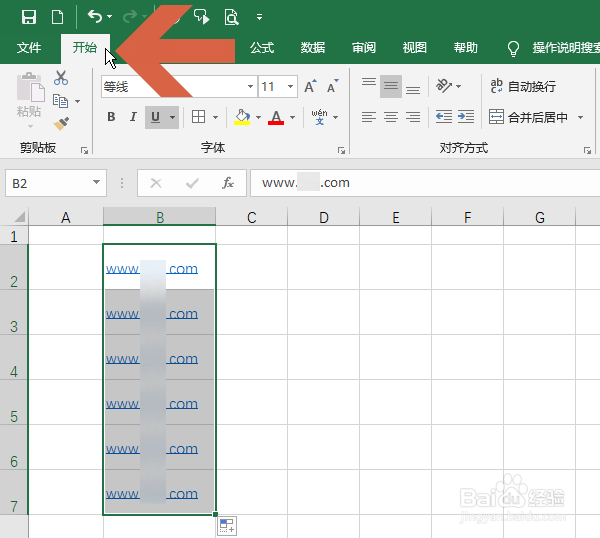Select column C header

pyautogui.click(x=251, y=217)
